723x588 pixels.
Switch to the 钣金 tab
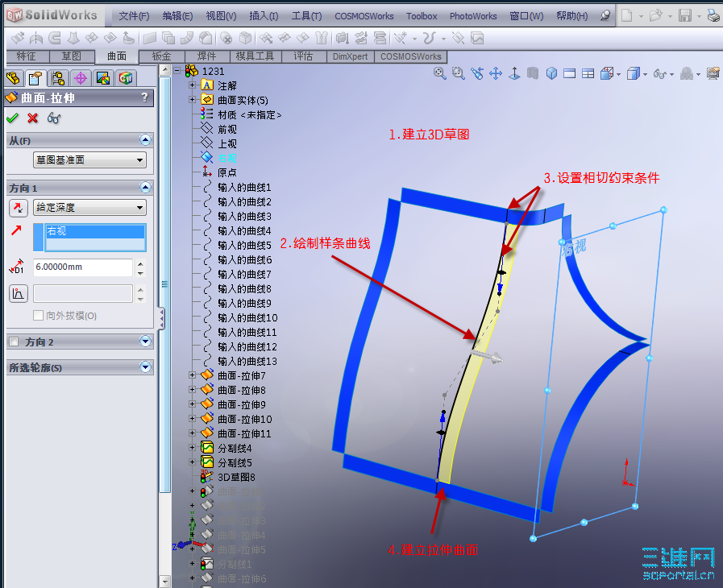pyautogui.click(x=162, y=56)
